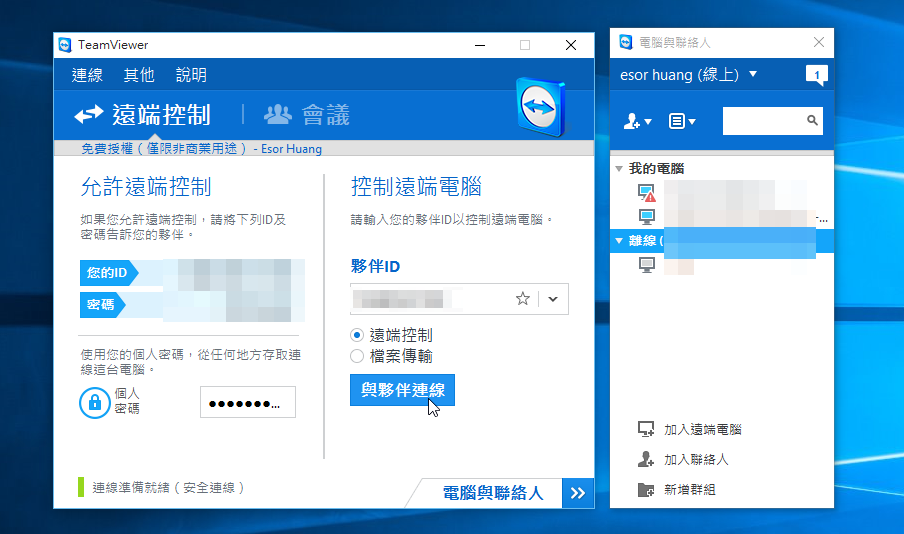Viewport: 904px width, 534px height.
Task: Click the new group folder icon
Action: coord(646,490)
